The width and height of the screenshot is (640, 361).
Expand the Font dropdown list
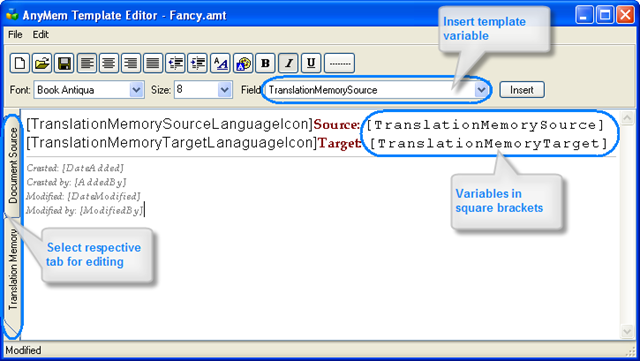pyautogui.click(x=136, y=90)
